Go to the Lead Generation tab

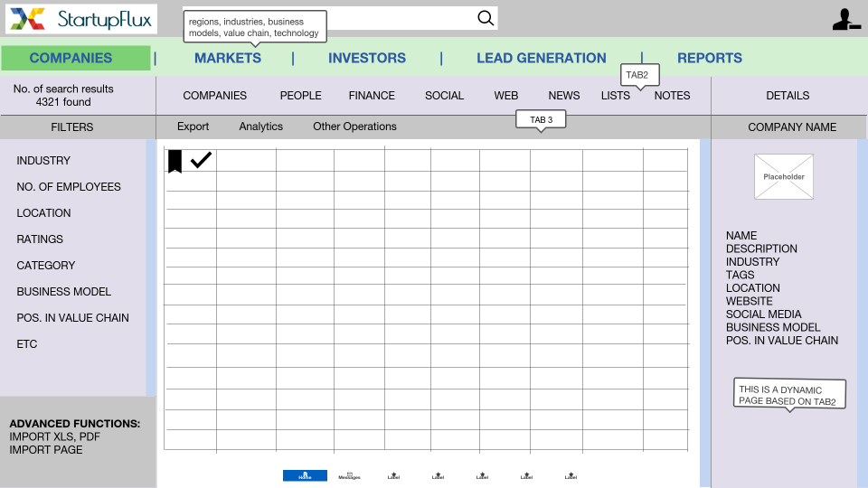(542, 58)
